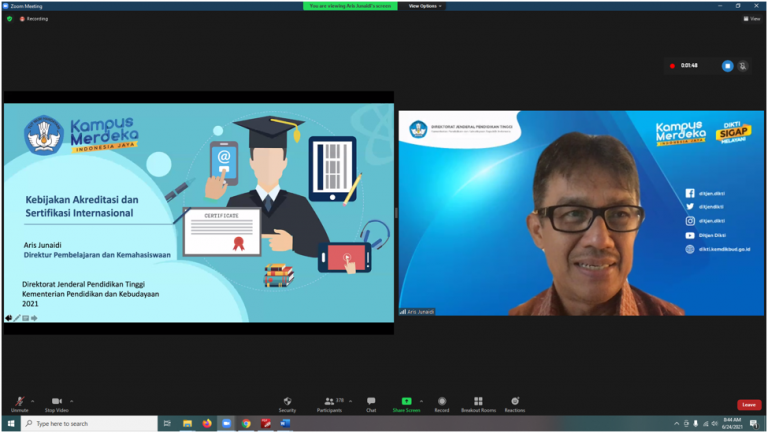Image resolution: width=768 pixels, height=433 pixels.
Task: Unmute the microphone in Zoom toolbar
Action: coord(19,402)
